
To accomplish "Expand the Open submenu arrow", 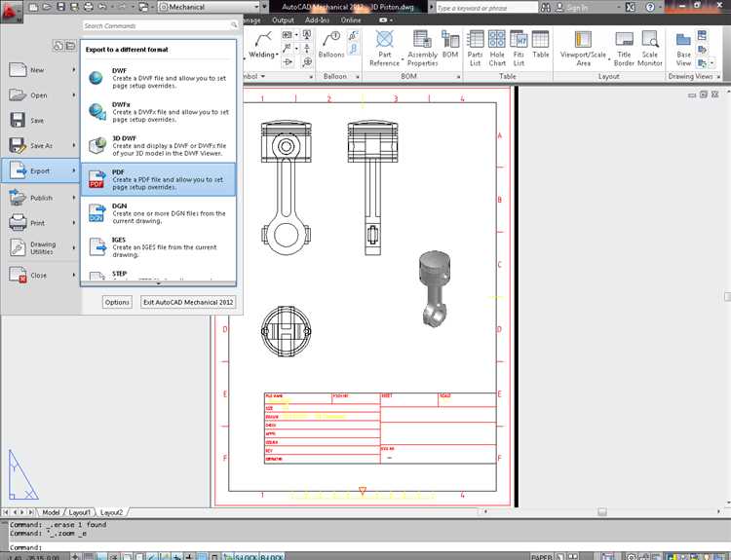I will [x=74, y=95].
